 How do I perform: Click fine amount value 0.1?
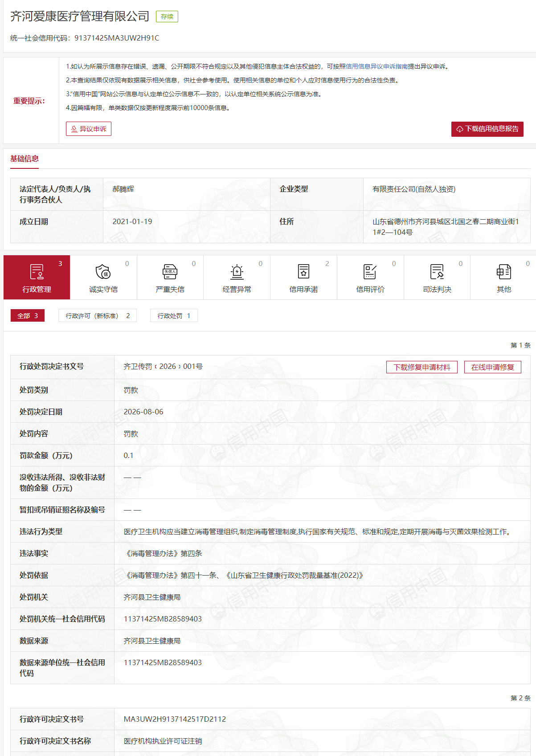pyautogui.click(x=128, y=455)
